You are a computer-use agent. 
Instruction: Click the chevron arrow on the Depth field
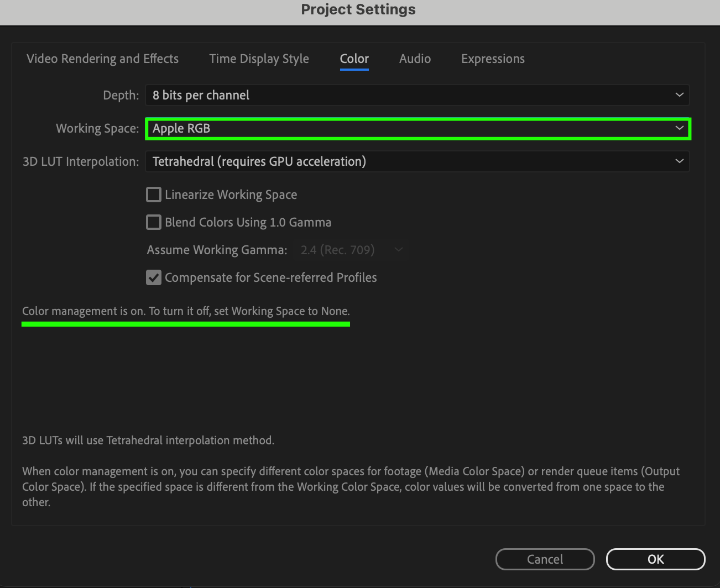[x=679, y=95]
